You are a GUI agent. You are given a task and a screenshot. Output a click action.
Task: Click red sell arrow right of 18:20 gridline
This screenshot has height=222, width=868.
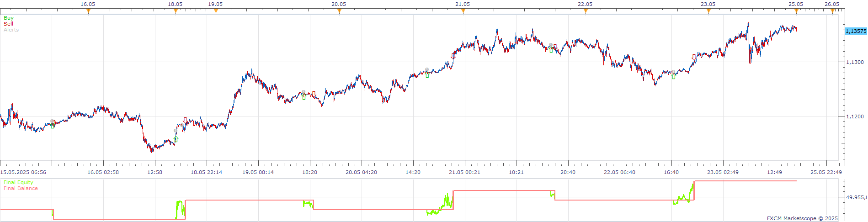[314, 94]
